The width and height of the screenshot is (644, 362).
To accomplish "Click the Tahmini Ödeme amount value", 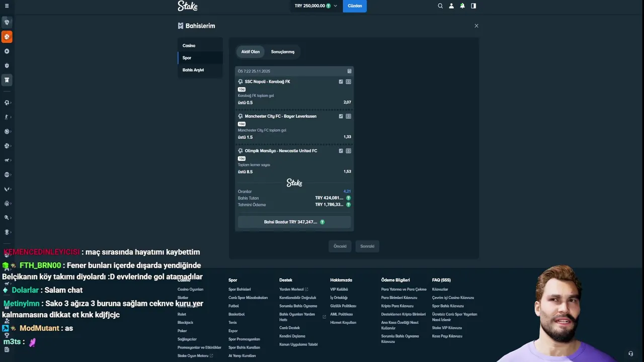I will (330, 205).
